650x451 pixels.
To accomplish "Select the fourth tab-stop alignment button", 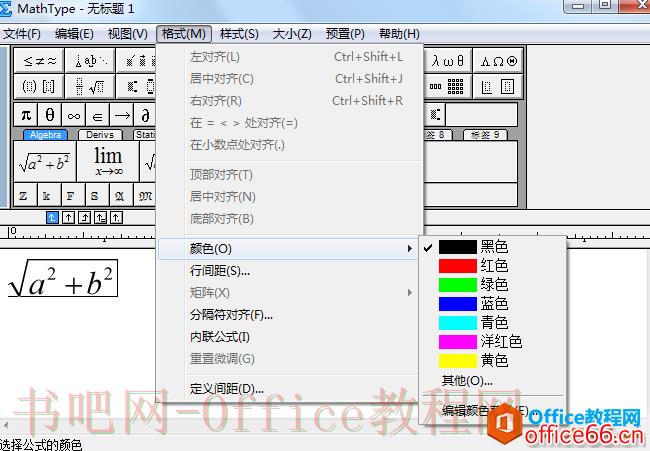I will (100, 217).
